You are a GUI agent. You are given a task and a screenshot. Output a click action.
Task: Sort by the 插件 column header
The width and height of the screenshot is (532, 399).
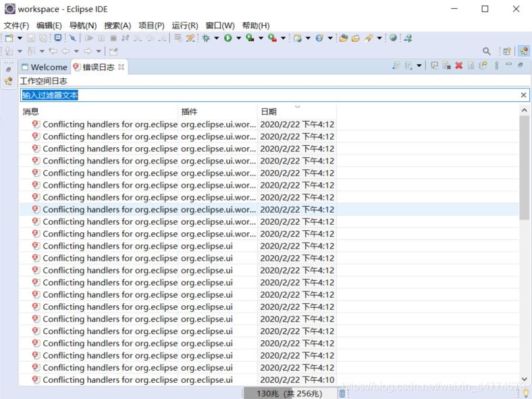click(217, 111)
